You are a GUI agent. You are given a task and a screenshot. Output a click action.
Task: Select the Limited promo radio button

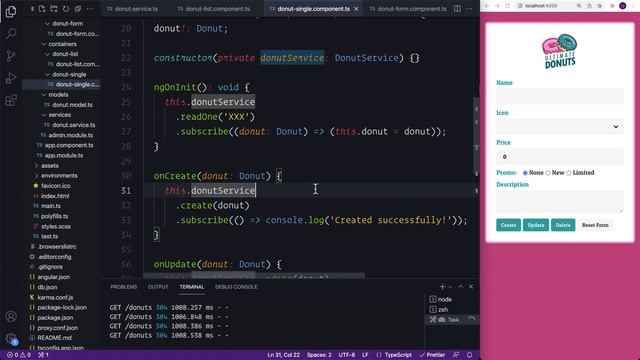(569, 173)
